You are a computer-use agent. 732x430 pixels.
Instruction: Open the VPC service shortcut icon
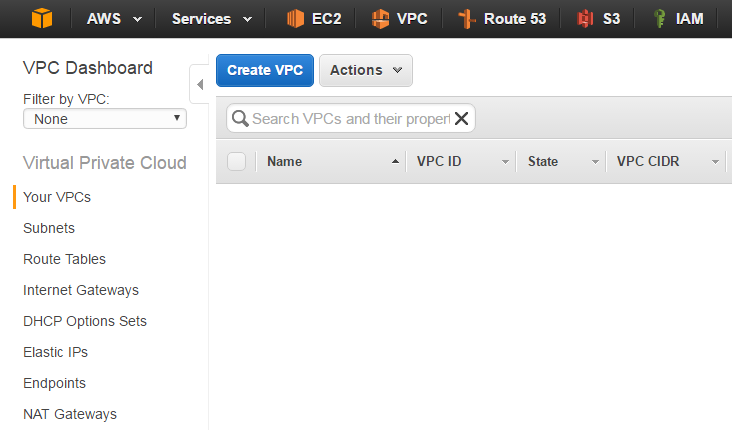coord(380,18)
